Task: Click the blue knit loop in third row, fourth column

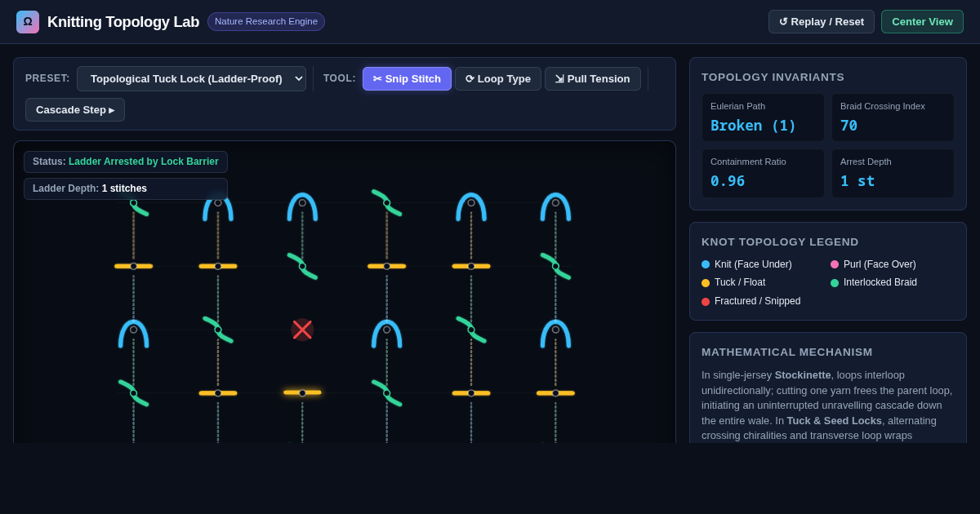Action: coord(387,333)
